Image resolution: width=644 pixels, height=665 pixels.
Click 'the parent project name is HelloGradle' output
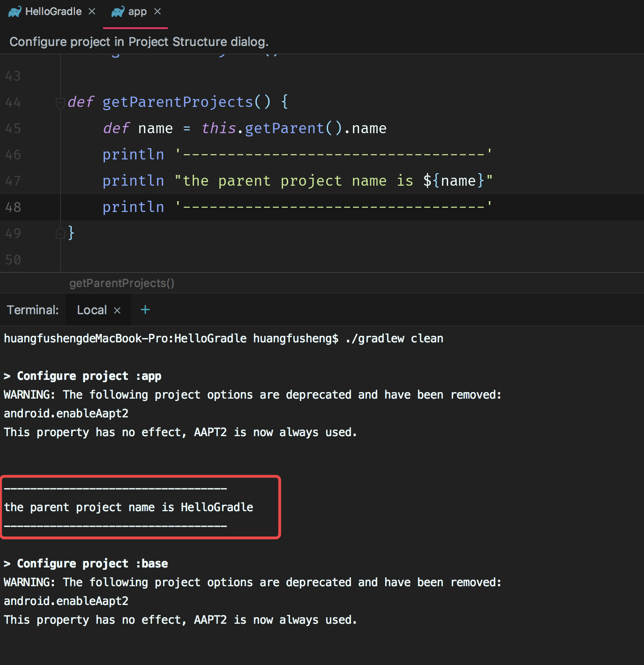point(128,507)
